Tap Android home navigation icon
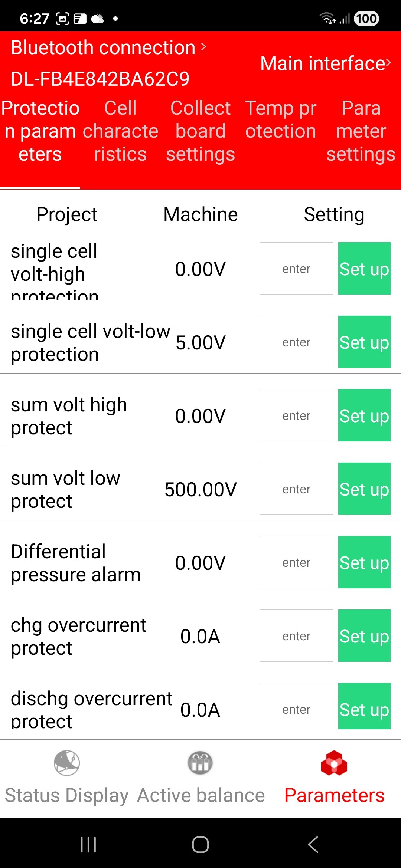This screenshot has width=401, height=868. click(x=200, y=845)
